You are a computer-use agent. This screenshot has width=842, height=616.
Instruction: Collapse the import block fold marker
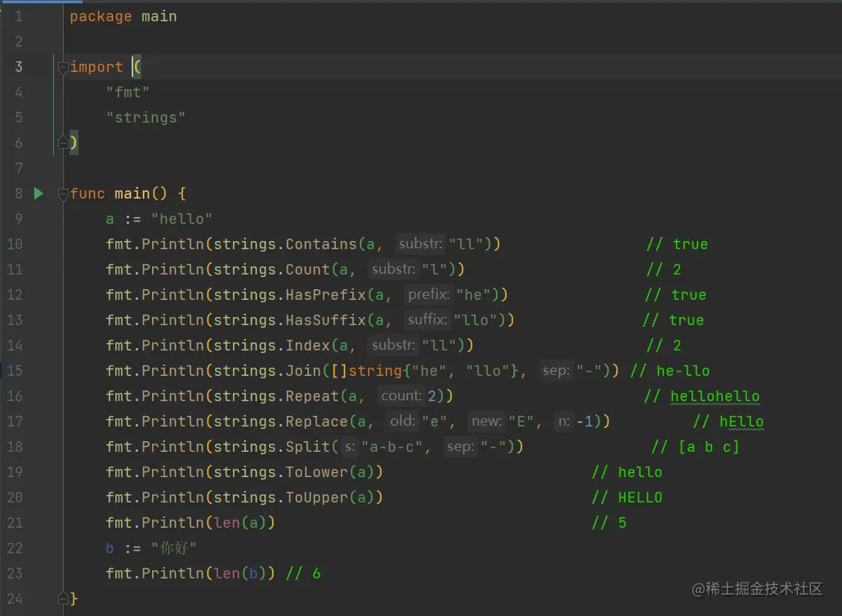click(63, 68)
